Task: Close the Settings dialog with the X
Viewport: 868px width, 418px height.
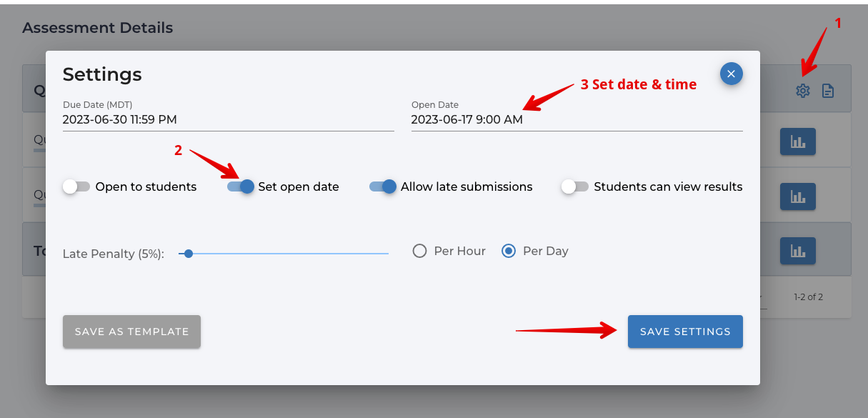Action: click(x=731, y=74)
